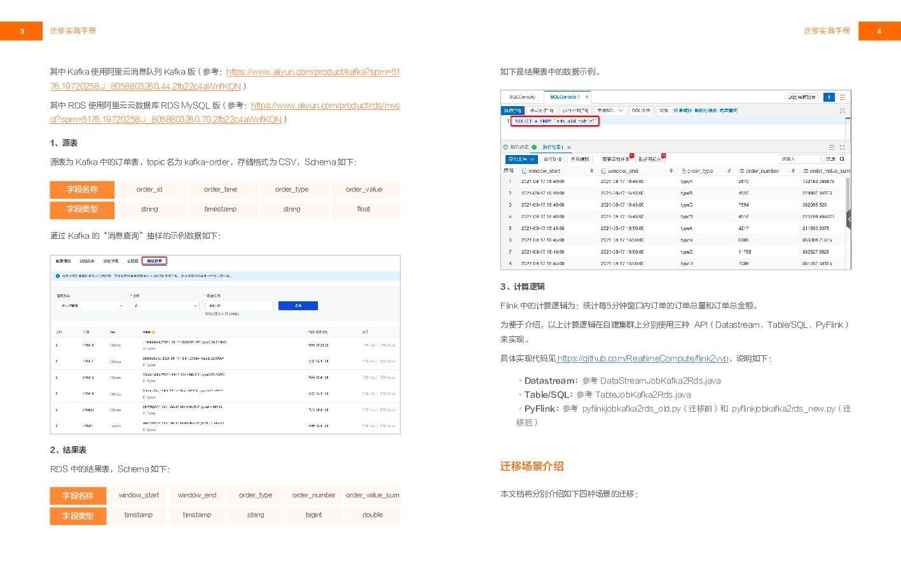This screenshot has width=901, height=588.
Task: Click the search magnifier icon in results panel
Action: (842, 159)
